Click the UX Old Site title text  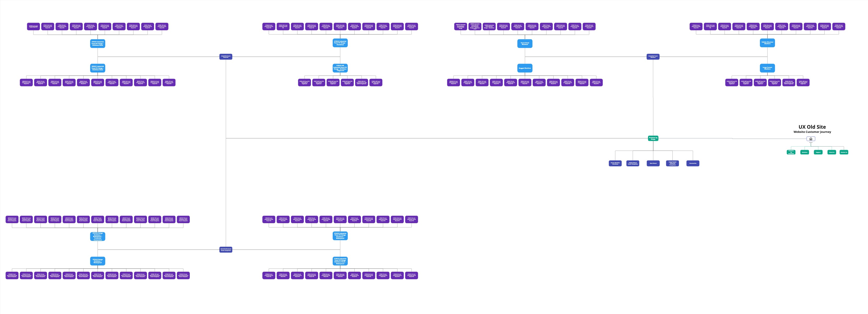pos(812,127)
